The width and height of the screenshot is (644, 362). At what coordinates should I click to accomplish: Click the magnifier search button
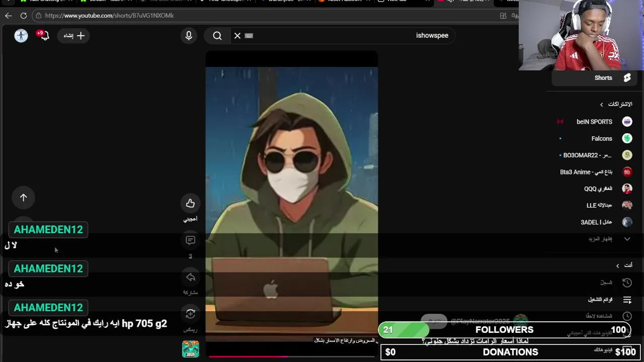tap(217, 36)
